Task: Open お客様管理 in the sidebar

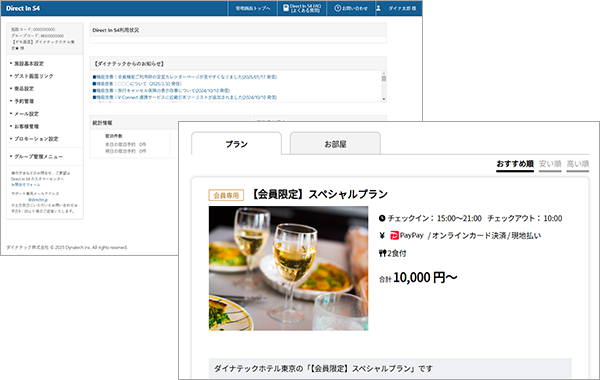Action: pos(26,127)
